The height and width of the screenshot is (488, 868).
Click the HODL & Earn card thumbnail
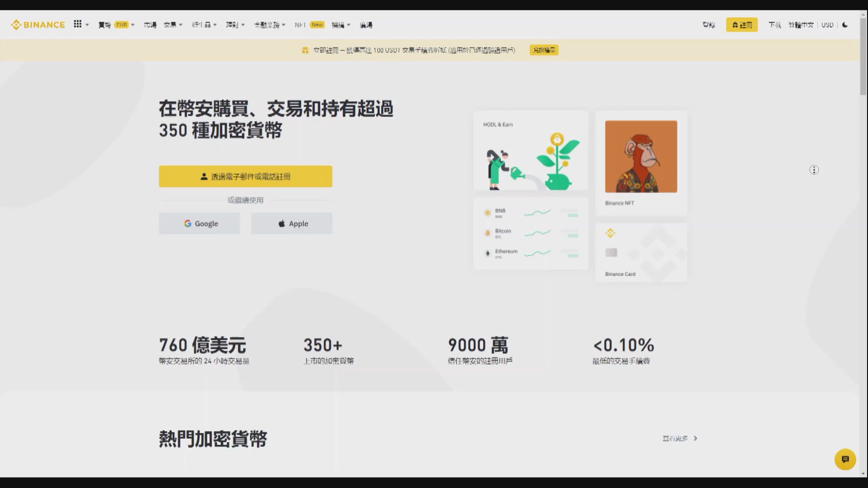point(531,155)
